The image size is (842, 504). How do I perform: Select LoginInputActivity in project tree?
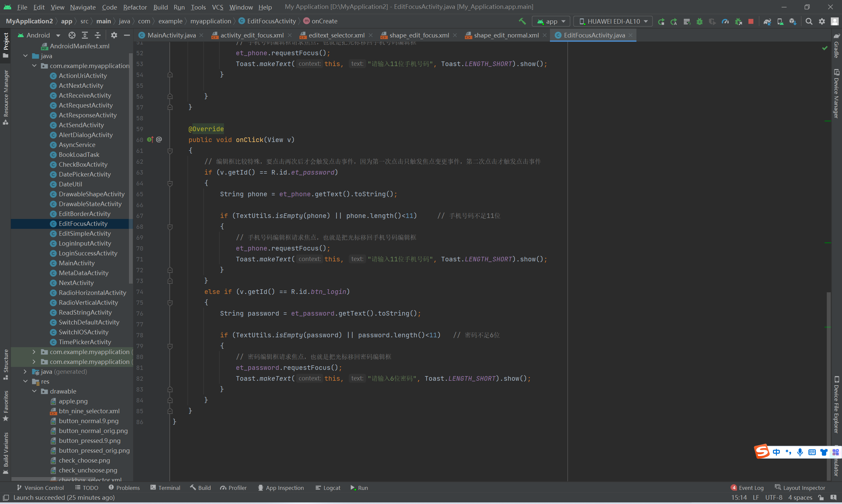pyautogui.click(x=85, y=243)
